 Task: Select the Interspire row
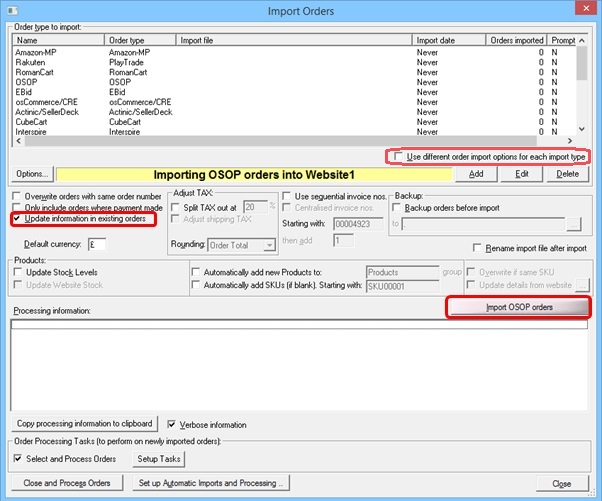coord(294,132)
